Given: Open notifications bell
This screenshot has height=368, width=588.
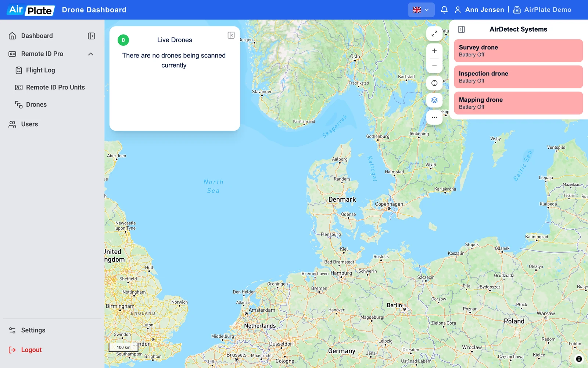Looking at the screenshot, I should 444,10.
